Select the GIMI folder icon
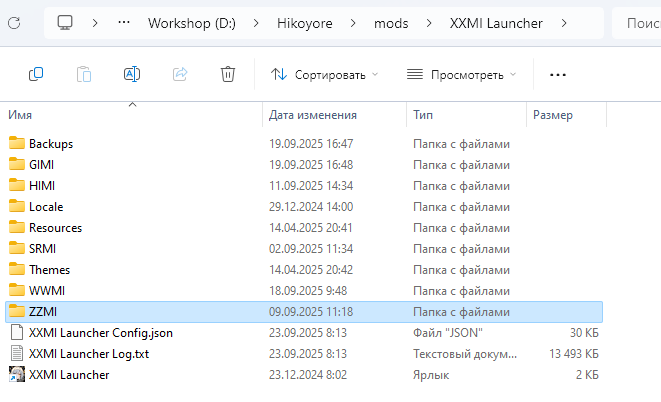The height and width of the screenshot is (402, 661). 17,164
